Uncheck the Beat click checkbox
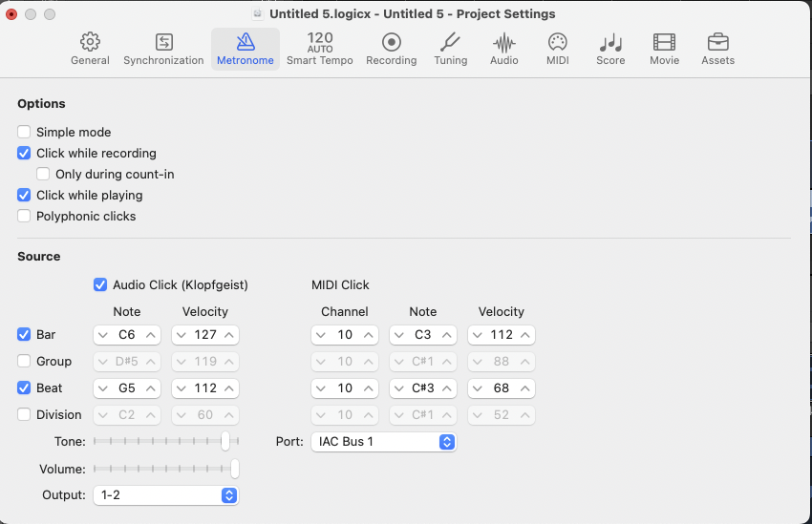The image size is (812, 524). click(x=24, y=388)
